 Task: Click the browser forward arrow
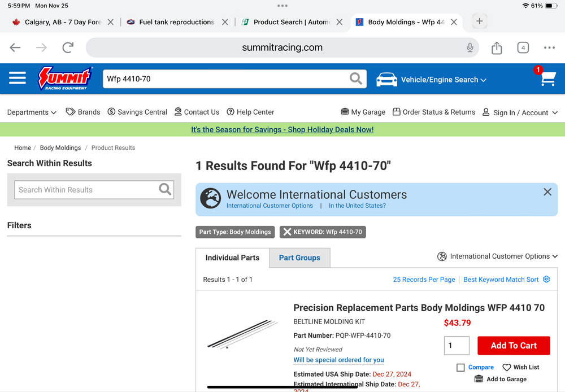tap(41, 47)
